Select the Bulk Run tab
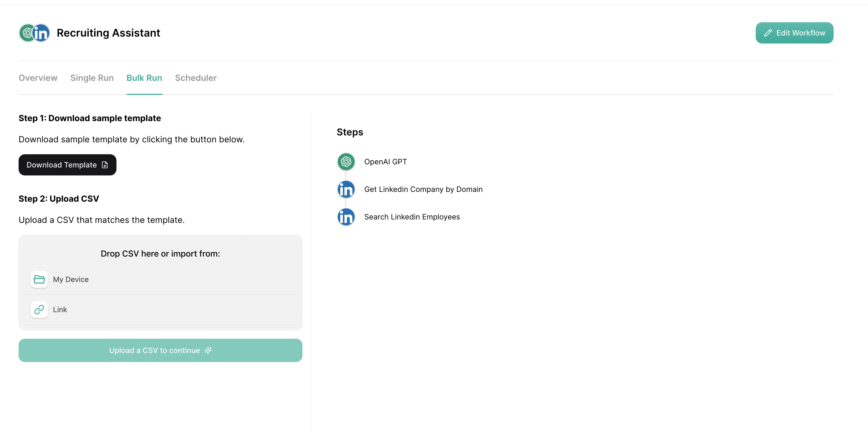868x432 pixels. [x=144, y=78]
